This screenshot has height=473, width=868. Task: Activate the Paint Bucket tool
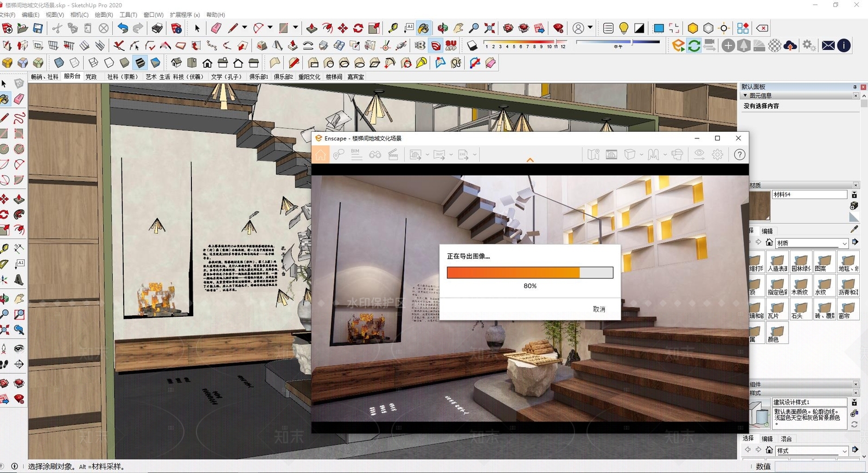[424, 28]
